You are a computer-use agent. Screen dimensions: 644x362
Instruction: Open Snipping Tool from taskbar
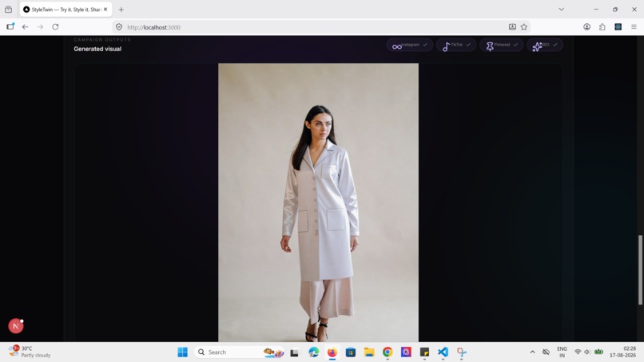tap(462, 352)
